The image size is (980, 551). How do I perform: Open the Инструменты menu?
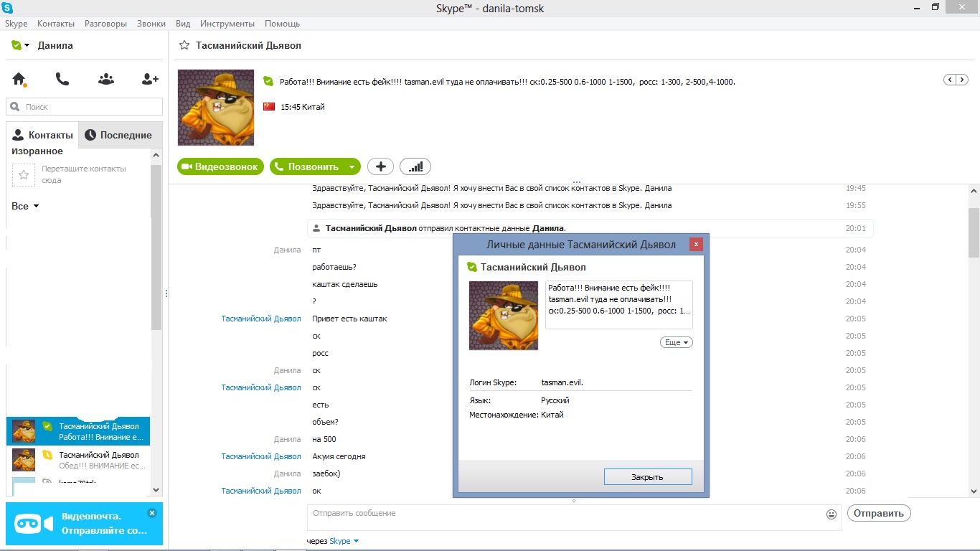point(227,24)
